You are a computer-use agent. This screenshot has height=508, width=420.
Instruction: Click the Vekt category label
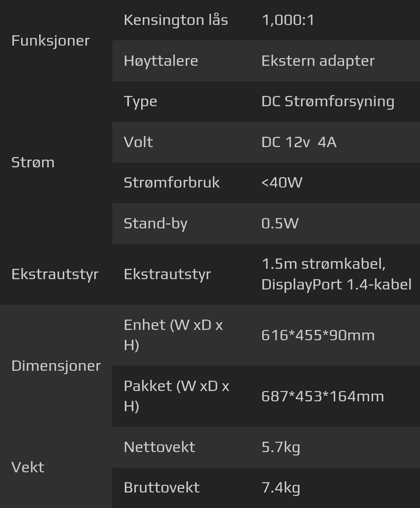click(x=28, y=467)
